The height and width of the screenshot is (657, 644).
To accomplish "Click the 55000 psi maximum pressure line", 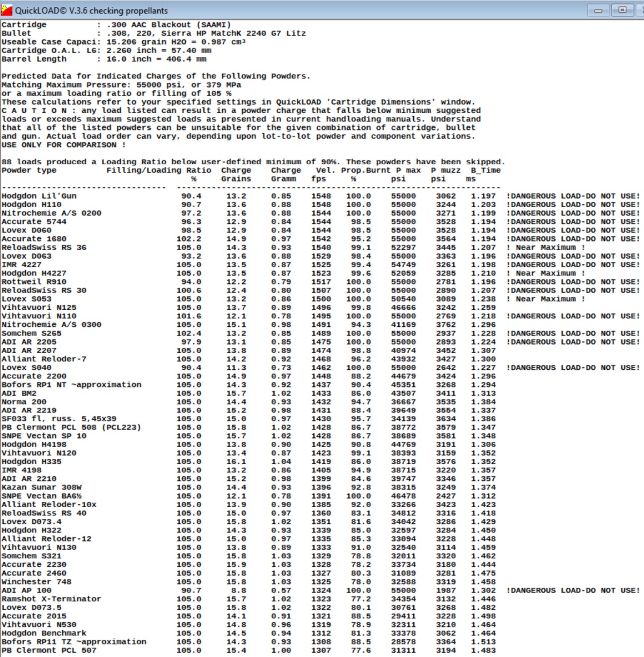I will [121, 85].
